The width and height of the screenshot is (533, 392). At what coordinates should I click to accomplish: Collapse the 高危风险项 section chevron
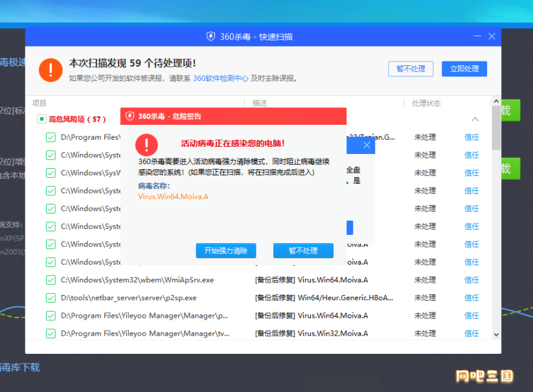tap(475, 119)
